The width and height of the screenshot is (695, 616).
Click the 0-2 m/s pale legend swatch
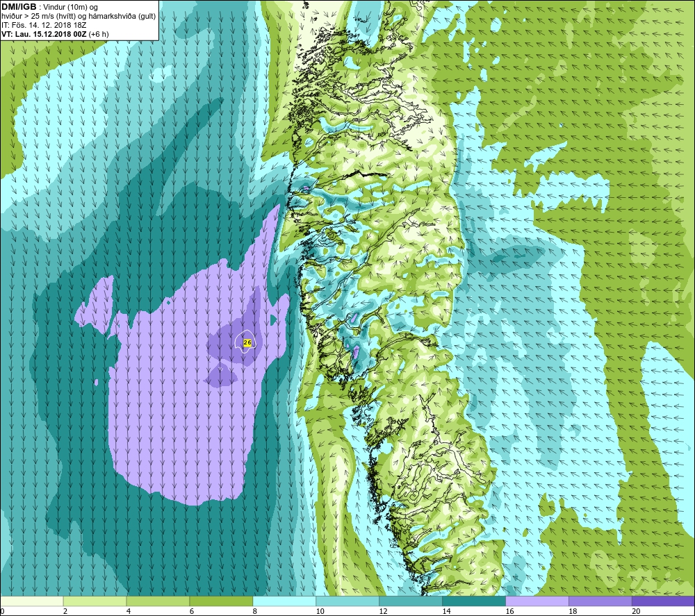pos(32,601)
